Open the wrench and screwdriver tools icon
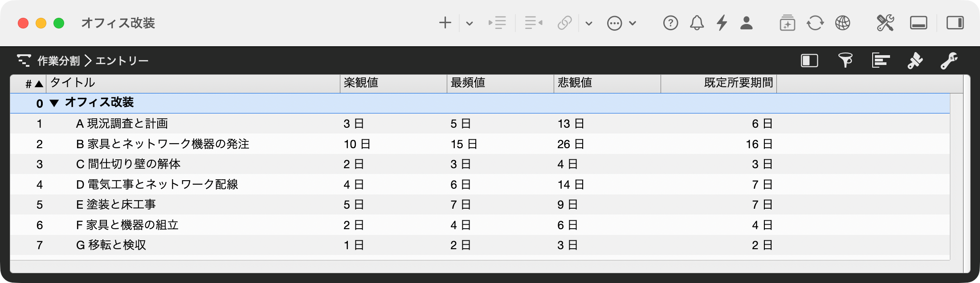 click(x=885, y=23)
